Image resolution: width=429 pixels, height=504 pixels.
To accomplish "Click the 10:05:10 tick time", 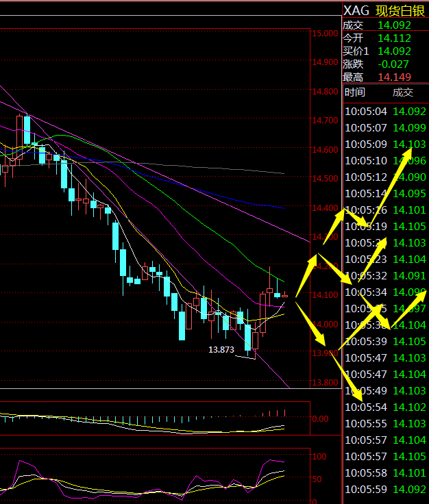I will click(366, 161).
